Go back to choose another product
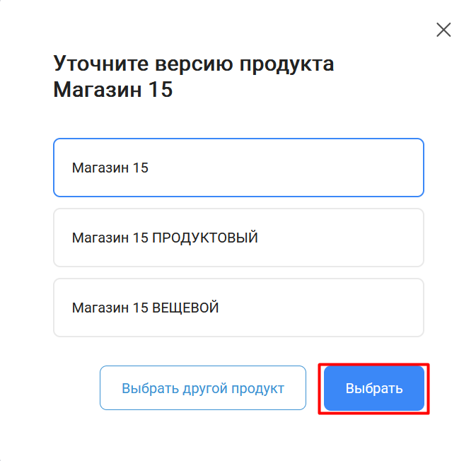The width and height of the screenshot is (476, 461). pos(203,388)
